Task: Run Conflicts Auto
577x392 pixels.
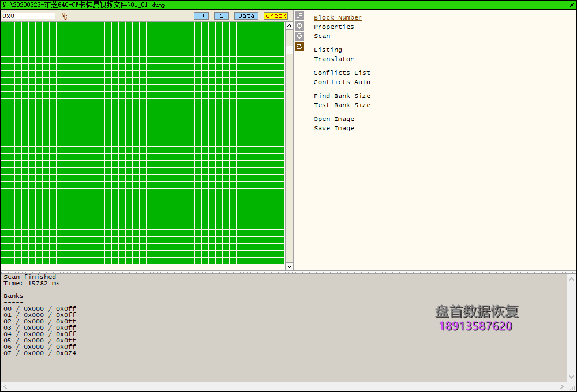Action: (342, 82)
